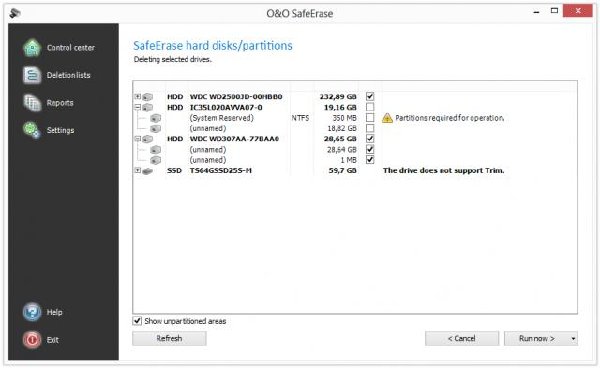The height and width of the screenshot is (368, 600).
Task: Uncheck the WDC WD2500JD 232,89 GB drive checkbox
Action: [x=370, y=96]
